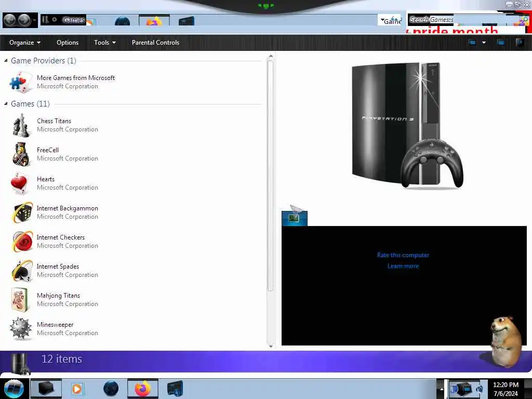Collapse the Game Providers (1) group
The height and width of the screenshot is (399, 532).
click(6, 61)
